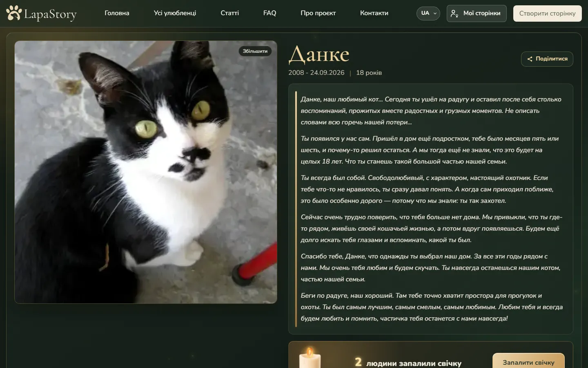Go to Усі улюбленці page
The height and width of the screenshot is (368, 588).
[175, 13]
